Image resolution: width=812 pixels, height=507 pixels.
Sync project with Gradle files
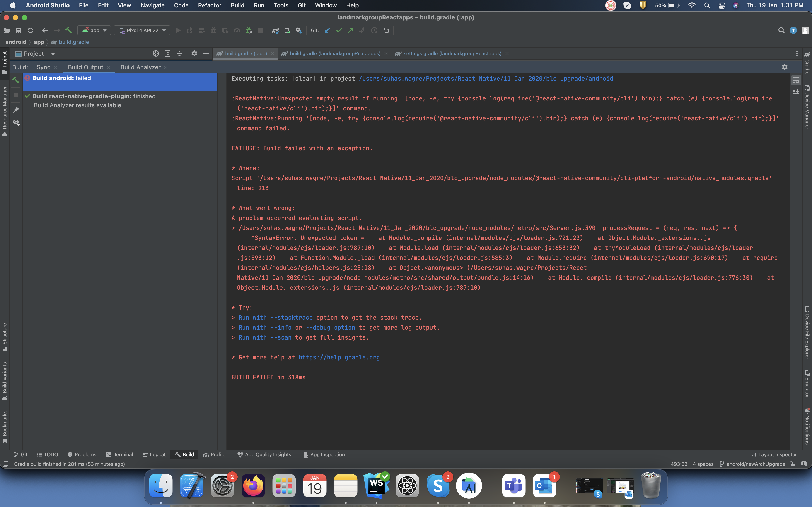coord(276,30)
